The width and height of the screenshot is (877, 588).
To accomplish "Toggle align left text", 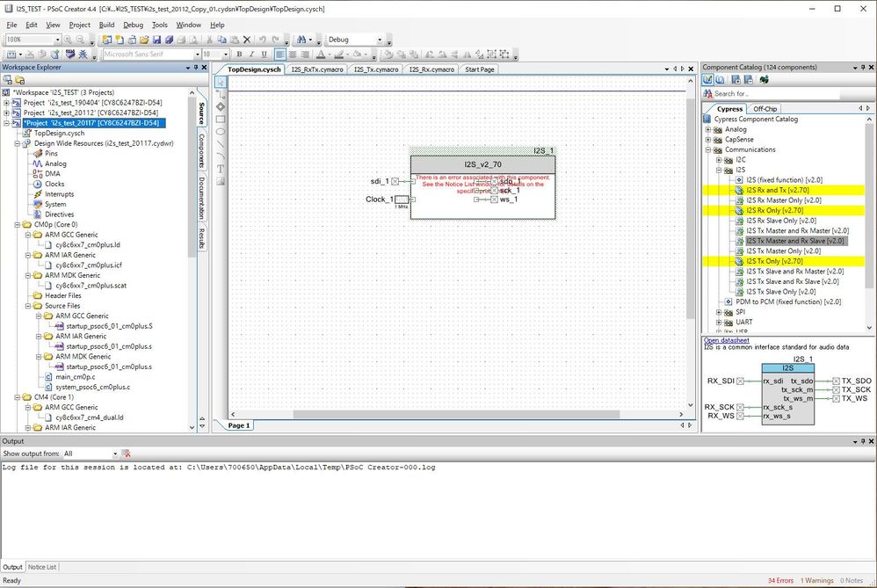I will [x=279, y=54].
